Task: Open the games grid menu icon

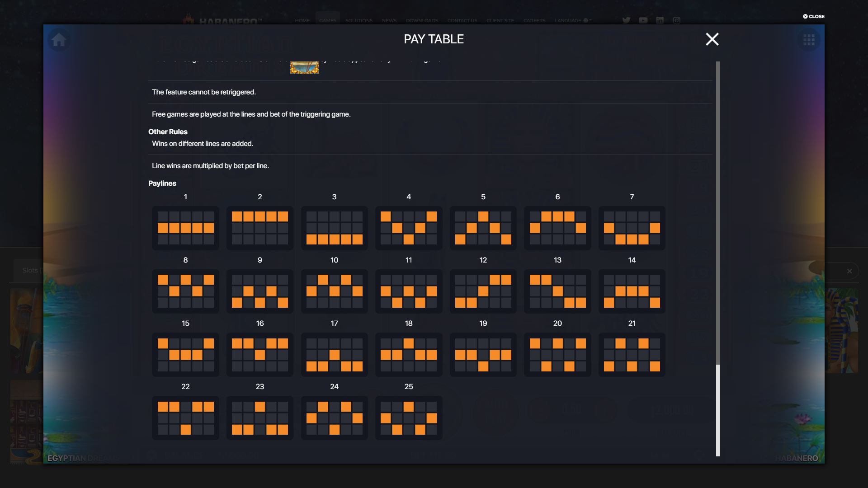Action: click(809, 40)
